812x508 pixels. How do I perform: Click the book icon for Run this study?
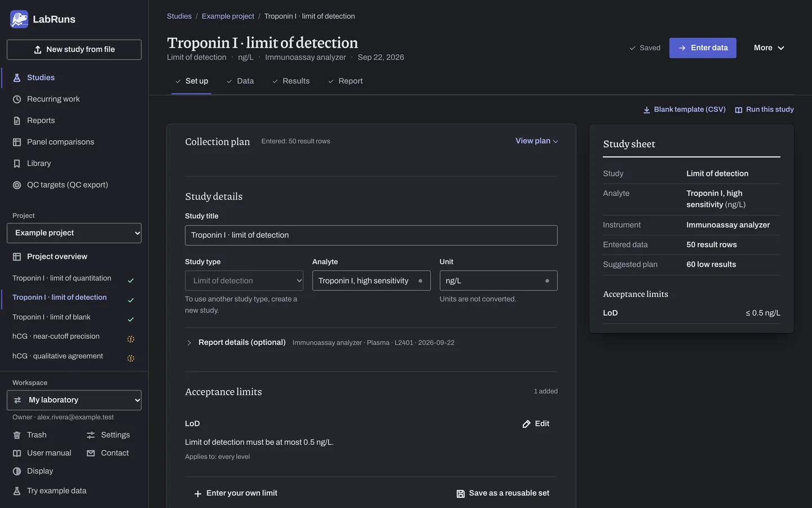[x=739, y=110]
